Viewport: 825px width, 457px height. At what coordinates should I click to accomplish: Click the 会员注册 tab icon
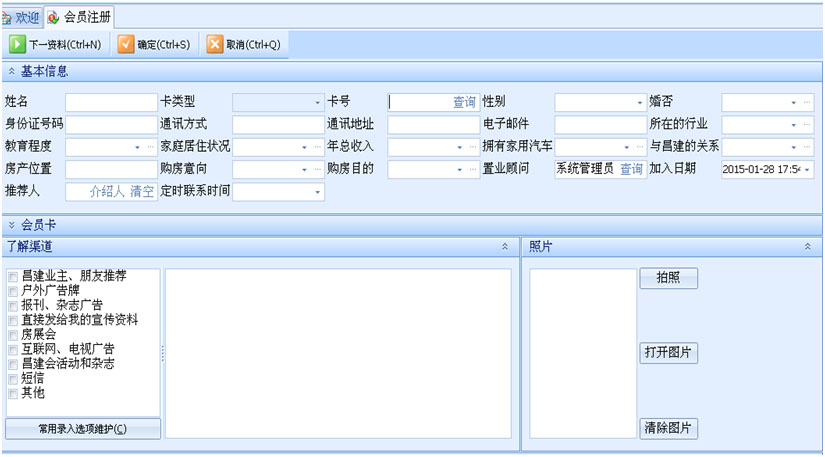pos(53,17)
